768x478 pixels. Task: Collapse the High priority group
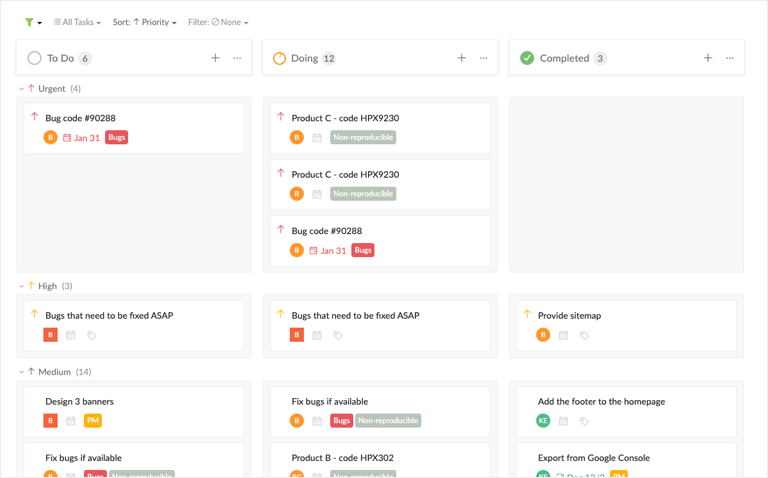pos(22,286)
